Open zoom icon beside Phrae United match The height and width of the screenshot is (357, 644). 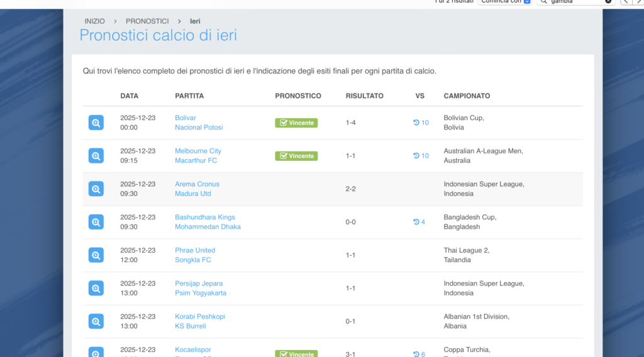(96, 255)
